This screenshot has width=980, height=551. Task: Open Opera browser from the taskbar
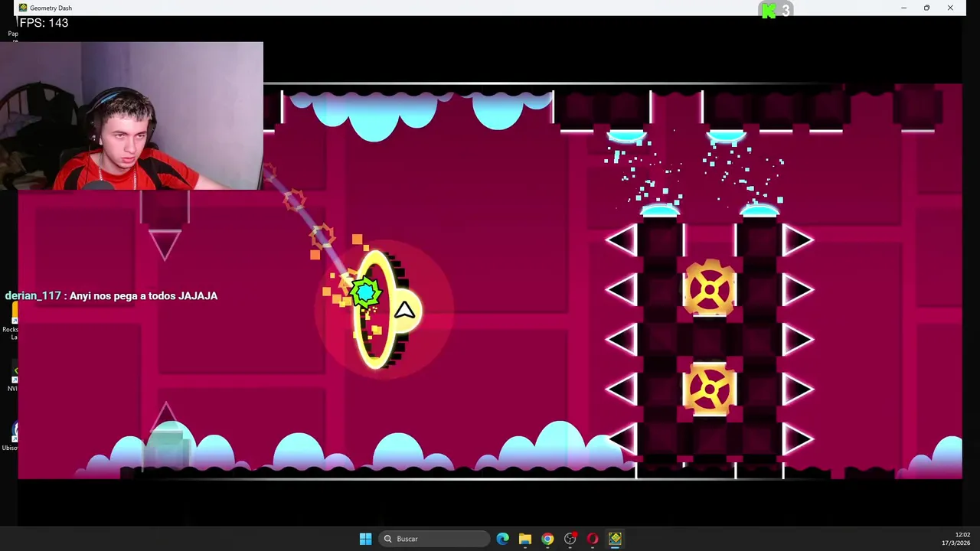coord(593,539)
